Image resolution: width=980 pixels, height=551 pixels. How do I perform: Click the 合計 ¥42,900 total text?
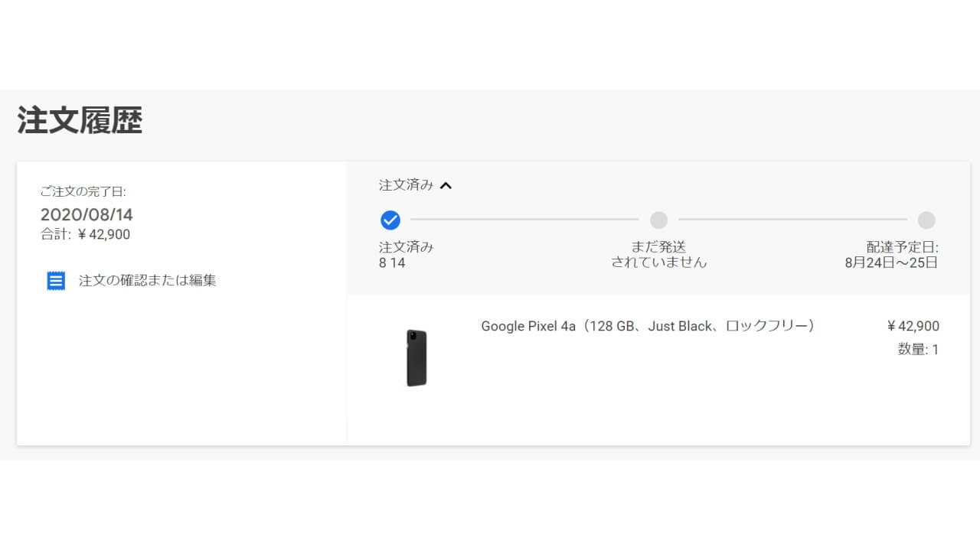(x=85, y=235)
